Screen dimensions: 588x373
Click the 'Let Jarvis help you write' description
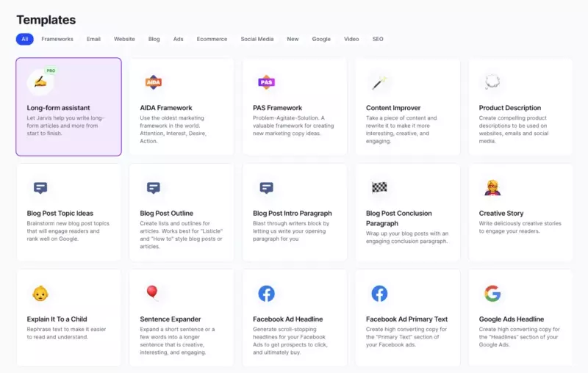(65, 126)
